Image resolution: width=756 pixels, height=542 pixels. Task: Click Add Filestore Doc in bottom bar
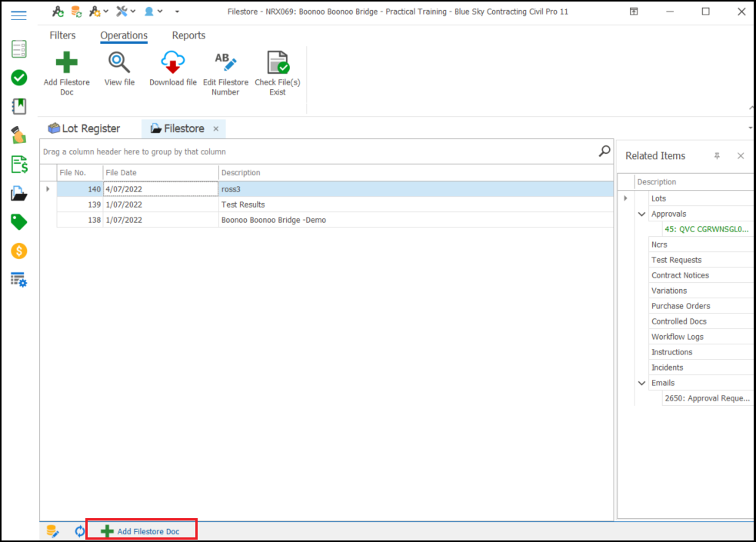click(x=141, y=531)
